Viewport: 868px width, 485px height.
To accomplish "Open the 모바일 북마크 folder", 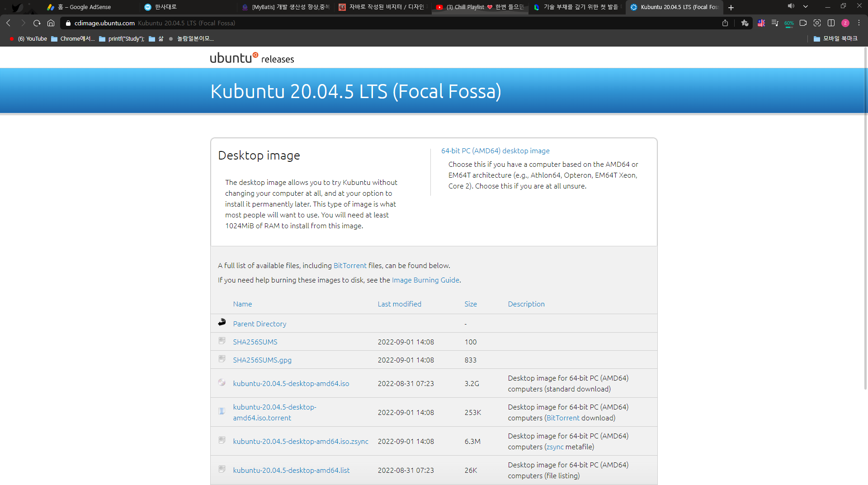I will coord(835,39).
